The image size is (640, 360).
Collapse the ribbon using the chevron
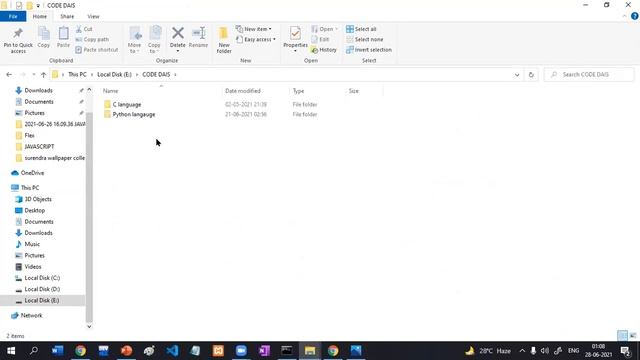[624, 16]
